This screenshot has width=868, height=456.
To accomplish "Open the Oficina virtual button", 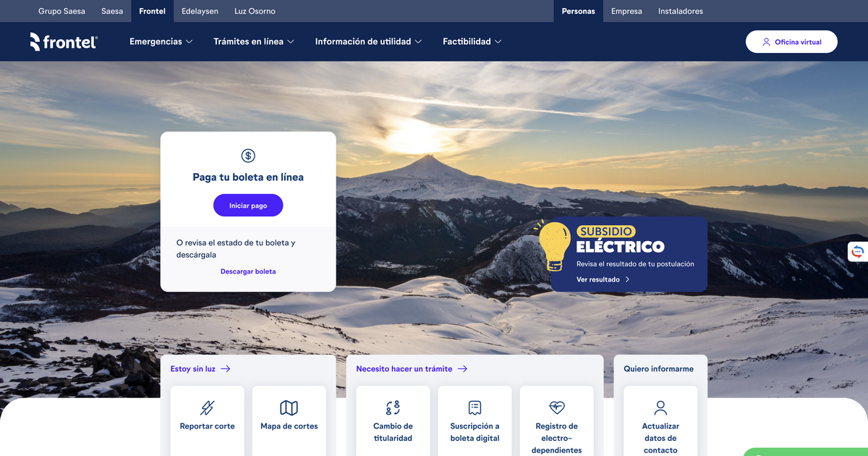I will click(791, 42).
